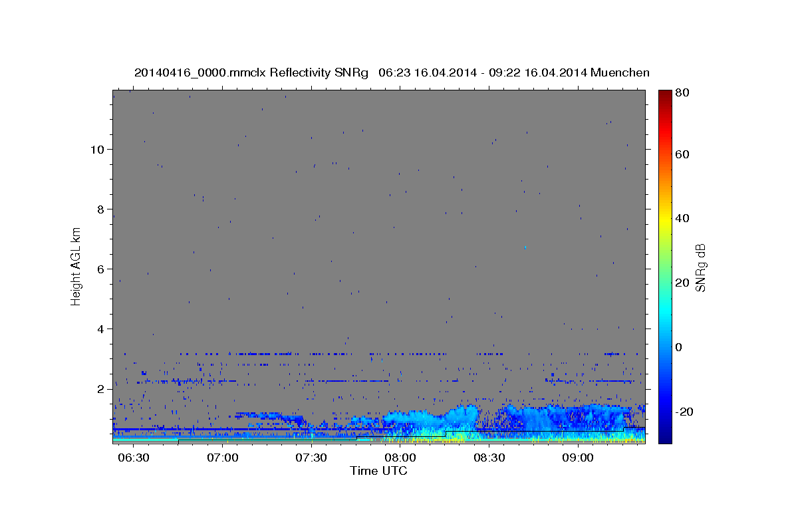Select the 07:00 time tick label
This screenshot has height=532, width=798.
coord(222,458)
